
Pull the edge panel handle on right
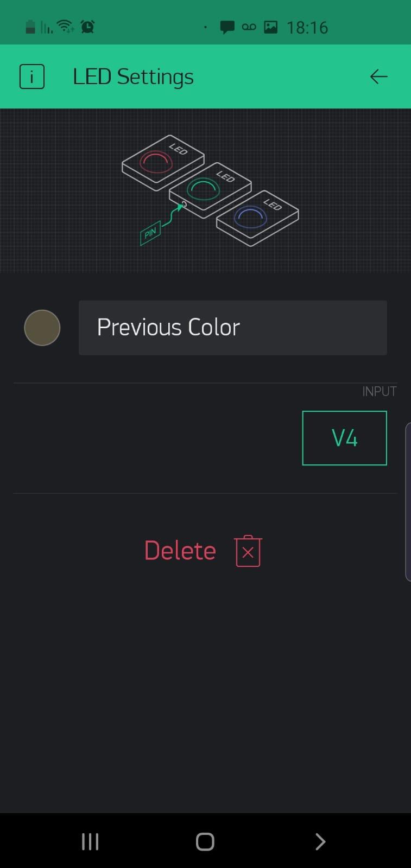408,502
